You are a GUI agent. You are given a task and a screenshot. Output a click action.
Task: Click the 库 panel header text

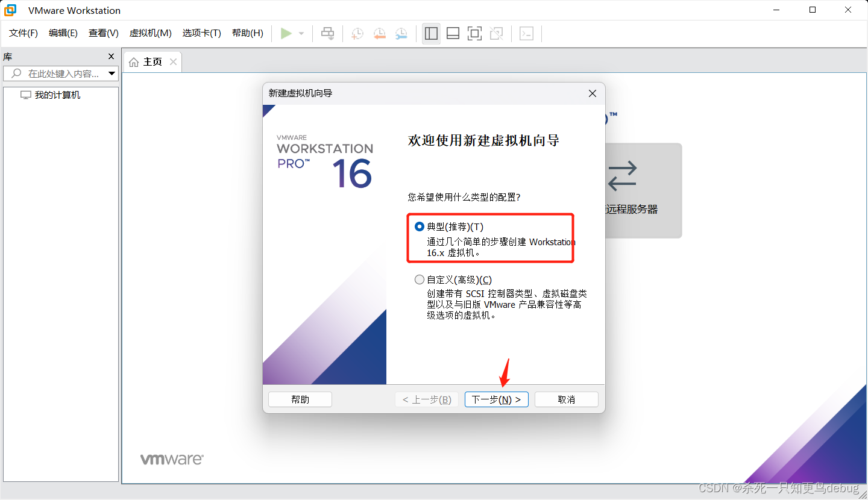pos(8,57)
